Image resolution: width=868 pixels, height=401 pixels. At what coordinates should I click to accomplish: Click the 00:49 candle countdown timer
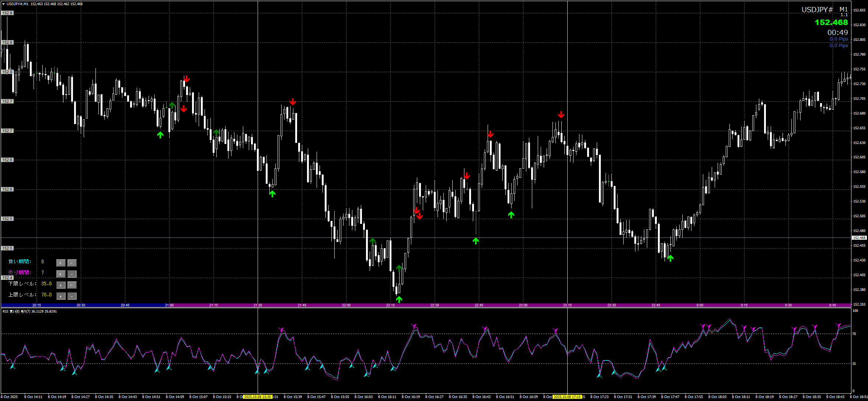[x=837, y=32]
